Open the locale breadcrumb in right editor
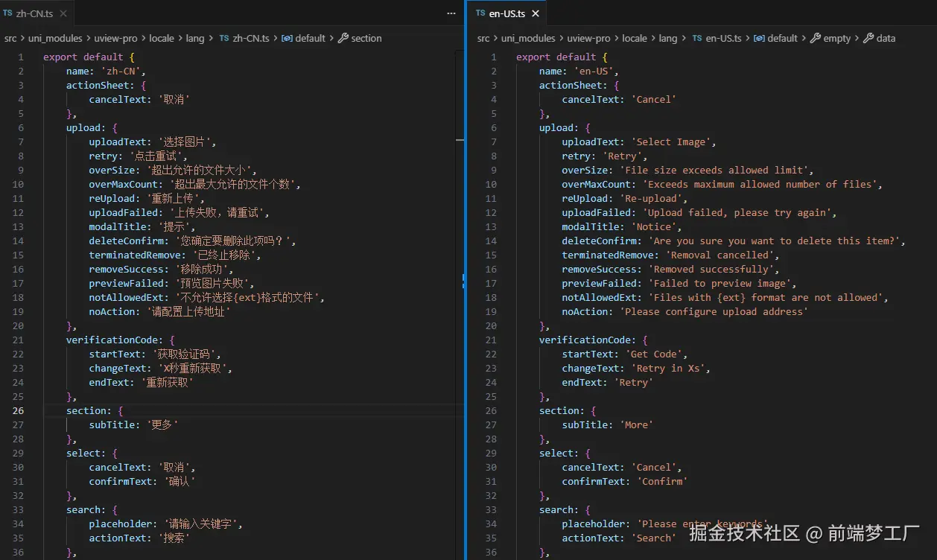Screen dimensions: 937x560 pos(635,38)
